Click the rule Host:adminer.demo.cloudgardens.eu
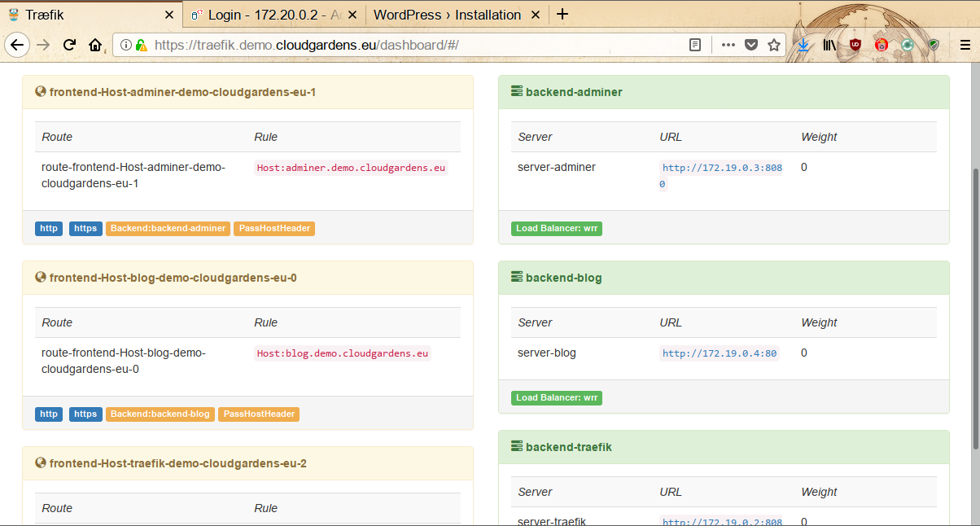The width and height of the screenshot is (980, 526). 351,168
